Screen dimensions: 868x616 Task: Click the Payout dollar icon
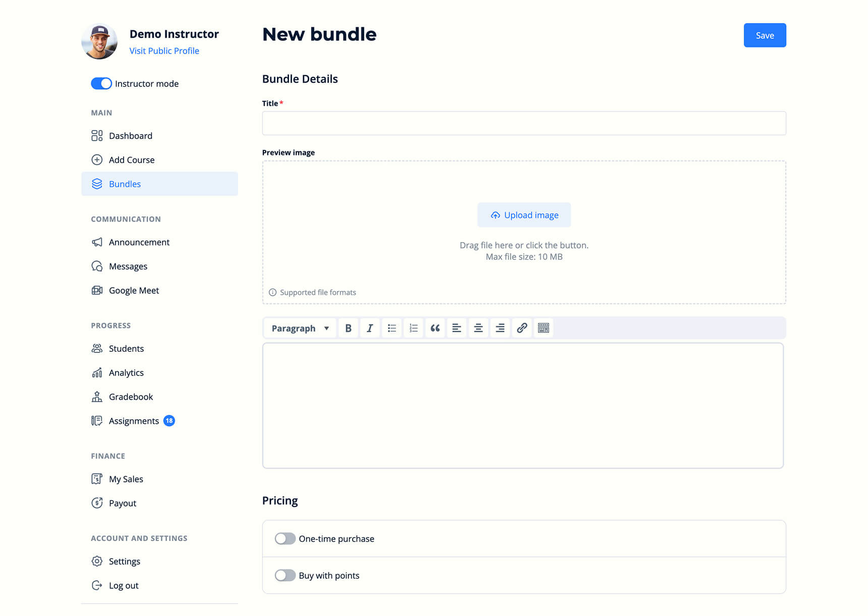pyautogui.click(x=97, y=503)
